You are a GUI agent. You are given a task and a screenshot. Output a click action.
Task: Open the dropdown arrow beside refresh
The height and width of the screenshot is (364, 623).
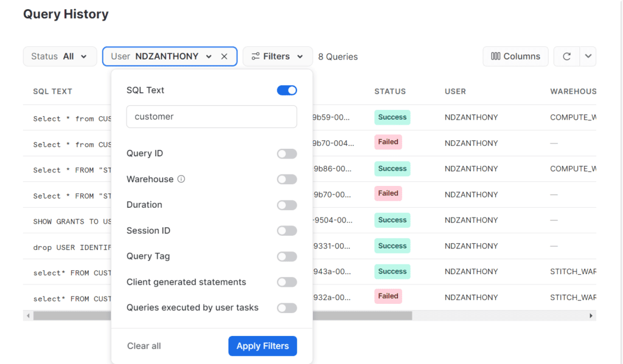click(x=588, y=57)
